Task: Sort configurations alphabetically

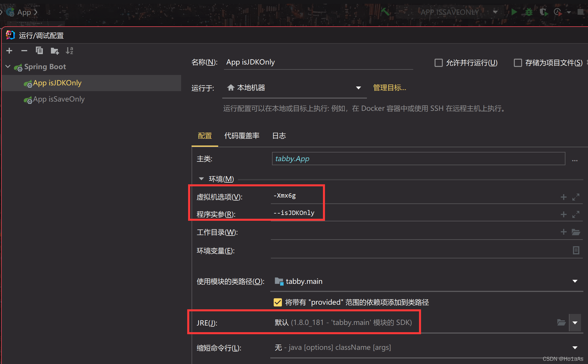Action: pyautogui.click(x=69, y=51)
